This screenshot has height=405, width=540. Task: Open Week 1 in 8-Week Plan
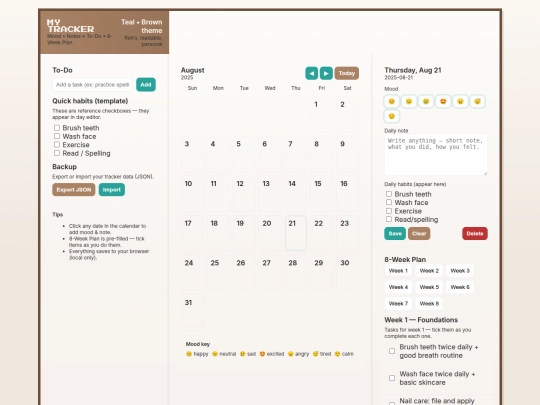[398, 271]
